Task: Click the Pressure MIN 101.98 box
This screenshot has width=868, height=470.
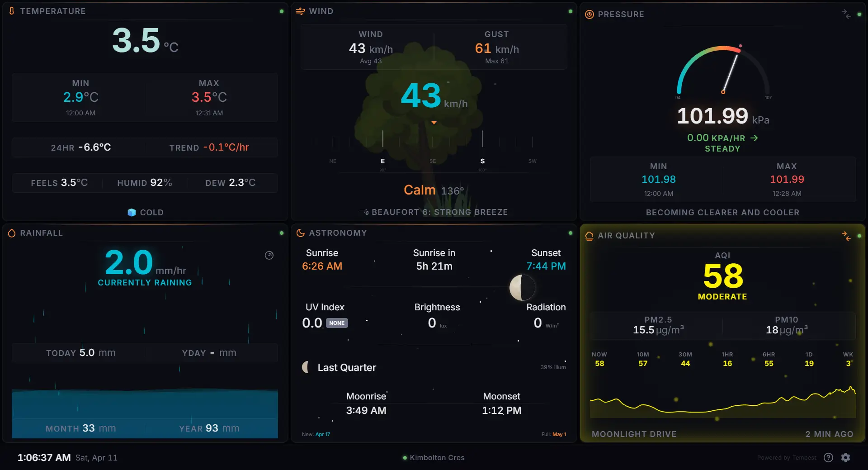Action: pyautogui.click(x=658, y=180)
